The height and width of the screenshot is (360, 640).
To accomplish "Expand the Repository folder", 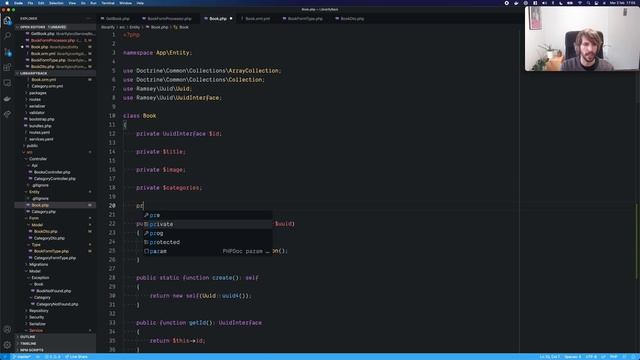I will [x=38, y=310].
